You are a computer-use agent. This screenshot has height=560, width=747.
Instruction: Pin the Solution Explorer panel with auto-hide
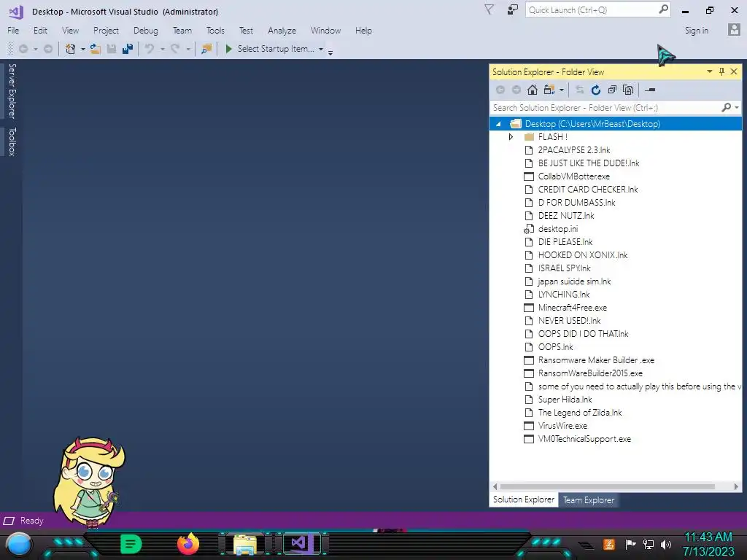(721, 71)
